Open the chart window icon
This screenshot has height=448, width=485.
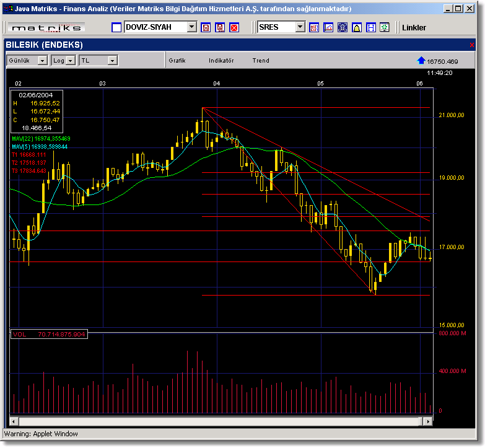click(x=329, y=28)
